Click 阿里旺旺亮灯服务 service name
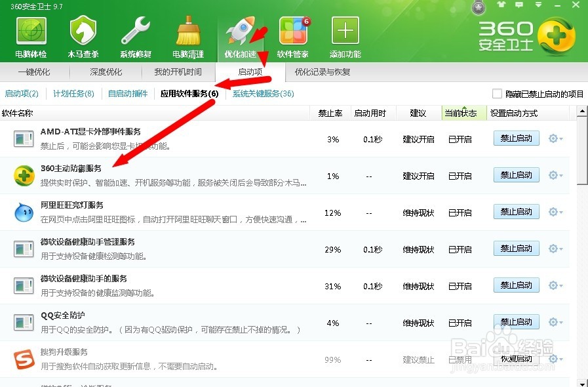The width and height of the screenshot is (588, 387). tap(71, 205)
